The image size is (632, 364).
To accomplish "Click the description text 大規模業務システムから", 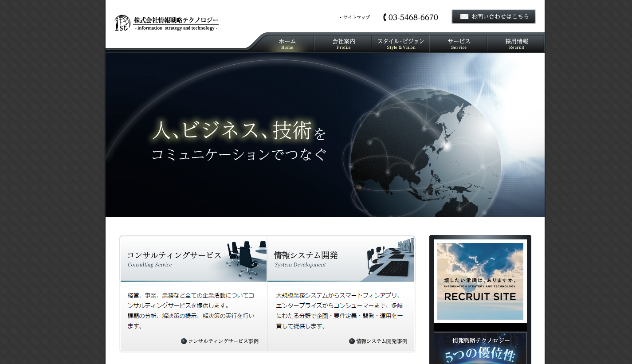I will 339,310.
